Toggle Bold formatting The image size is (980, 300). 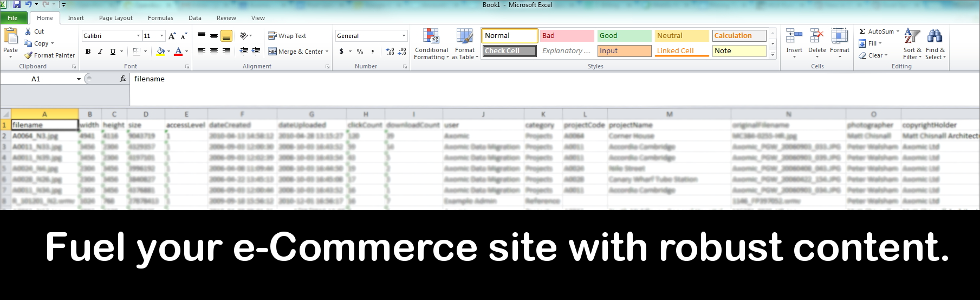pos(88,52)
